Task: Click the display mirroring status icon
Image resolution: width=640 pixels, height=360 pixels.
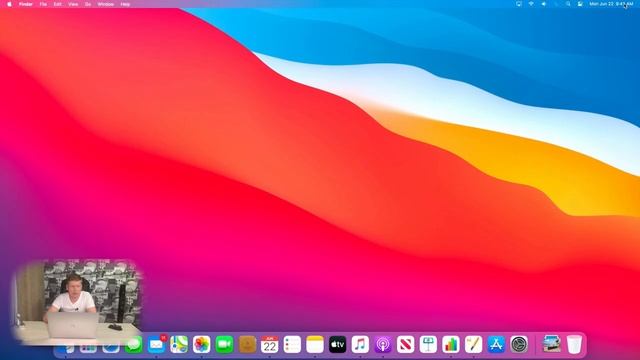Action: tap(519, 4)
